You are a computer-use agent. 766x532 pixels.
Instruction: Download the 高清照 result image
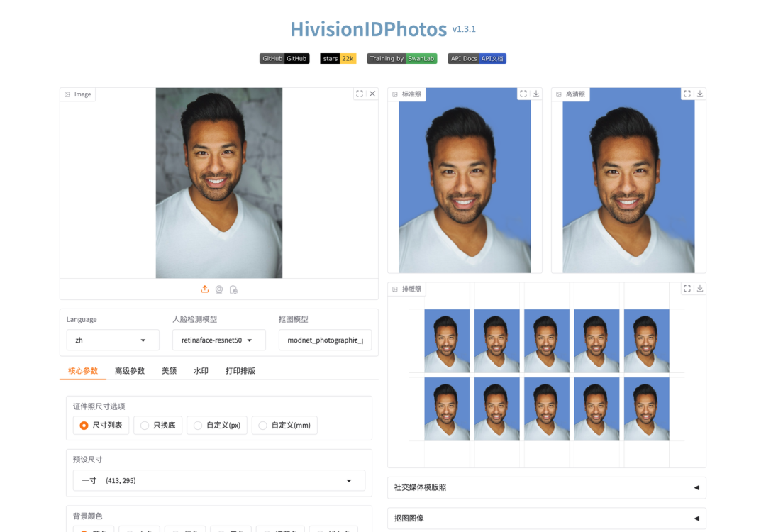[699, 94]
